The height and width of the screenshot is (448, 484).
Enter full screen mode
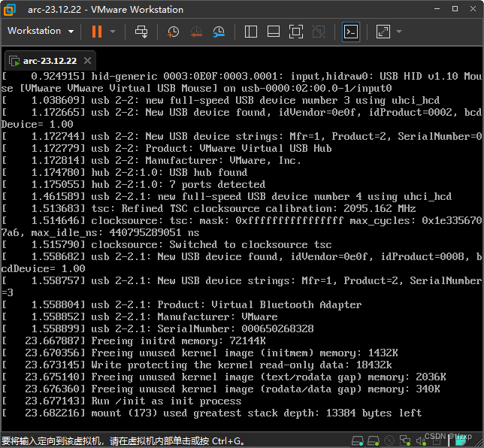295,32
